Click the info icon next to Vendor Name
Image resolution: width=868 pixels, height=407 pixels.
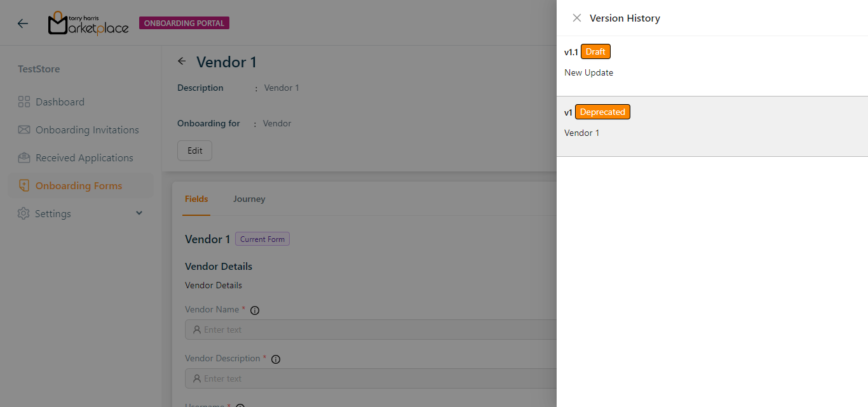point(255,310)
